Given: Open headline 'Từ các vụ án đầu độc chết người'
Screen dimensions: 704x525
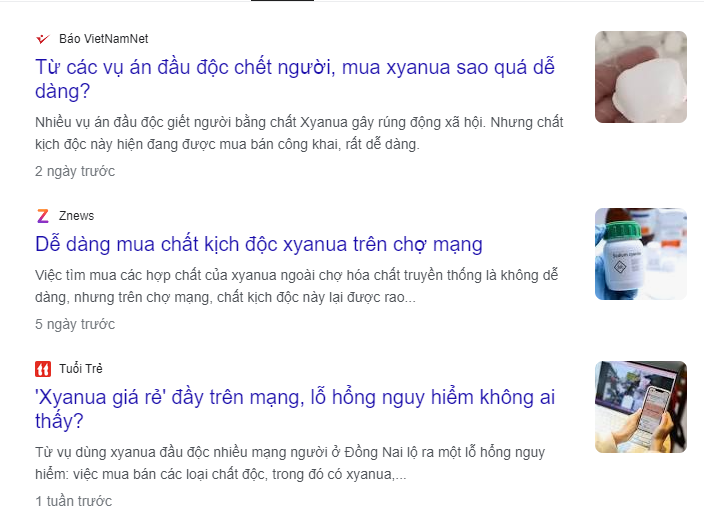Looking at the screenshot, I should point(295,79).
